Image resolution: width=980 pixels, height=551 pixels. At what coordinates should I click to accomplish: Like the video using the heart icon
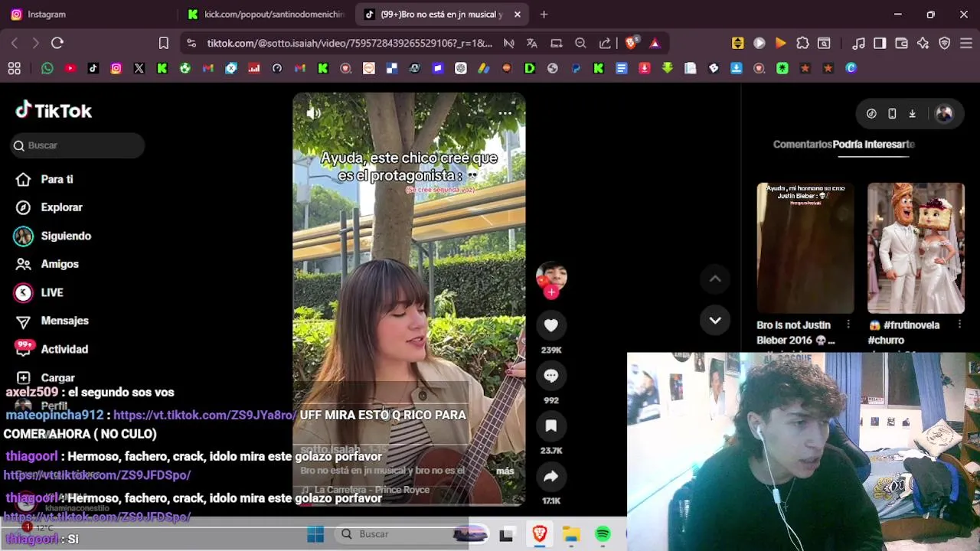coord(551,325)
